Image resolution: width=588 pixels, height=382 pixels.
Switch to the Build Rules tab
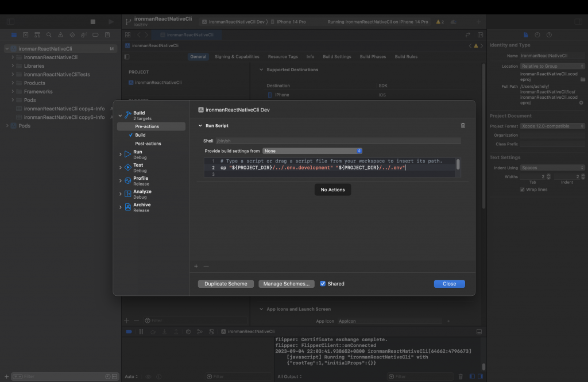406,57
